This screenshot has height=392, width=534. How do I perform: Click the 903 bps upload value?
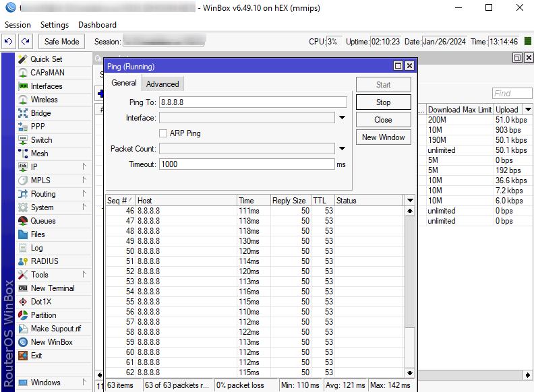[x=508, y=130]
